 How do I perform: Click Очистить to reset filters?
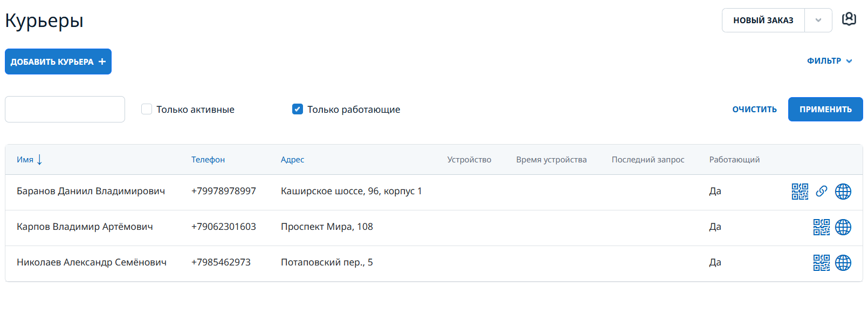(x=754, y=110)
